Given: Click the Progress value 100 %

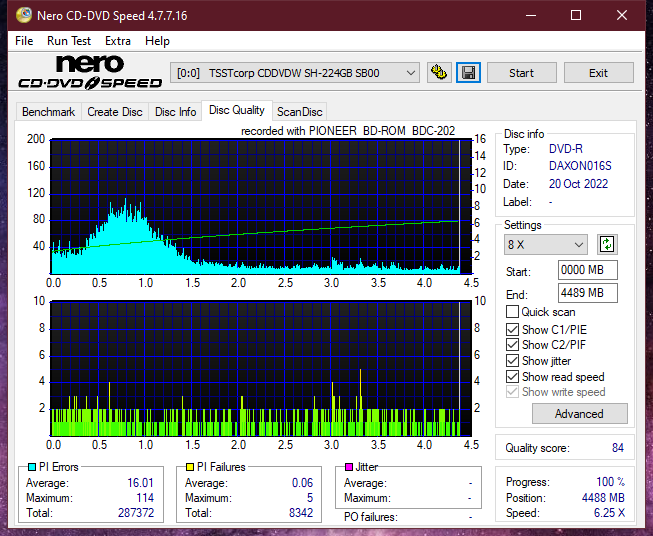Looking at the screenshot, I should point(611,482).
